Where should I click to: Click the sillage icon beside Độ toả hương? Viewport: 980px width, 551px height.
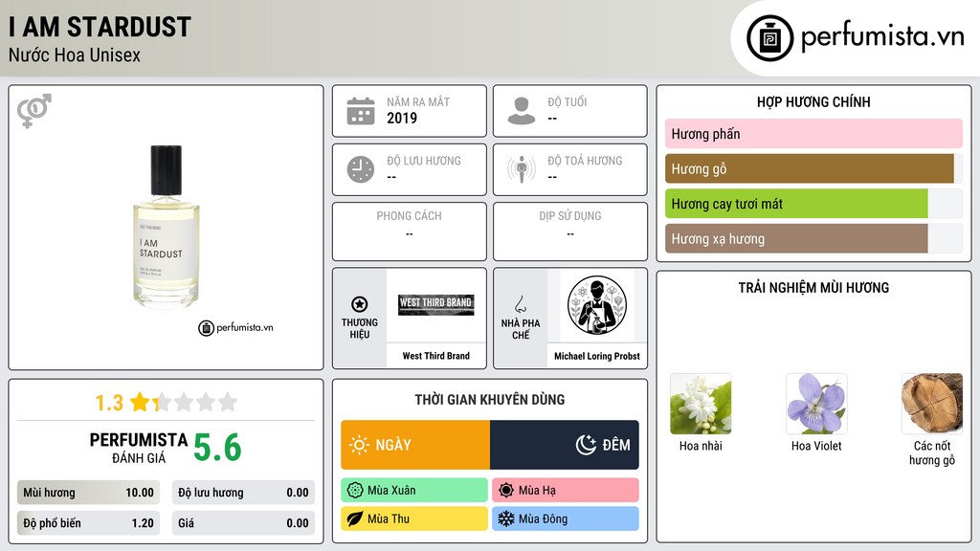pyautogui.click(x=522, y=169)
